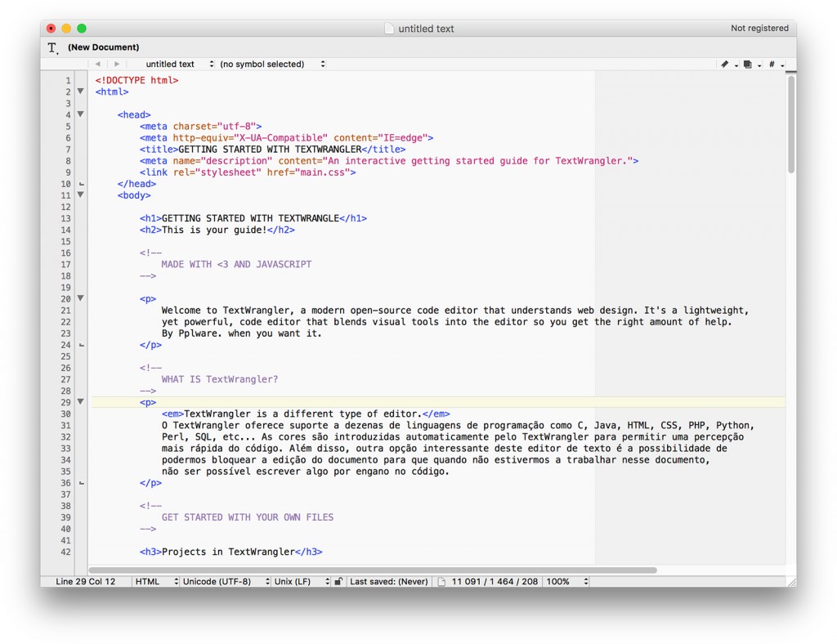Click the # counterparts icon
Screen dimensions: 837x644
(772, 65)
